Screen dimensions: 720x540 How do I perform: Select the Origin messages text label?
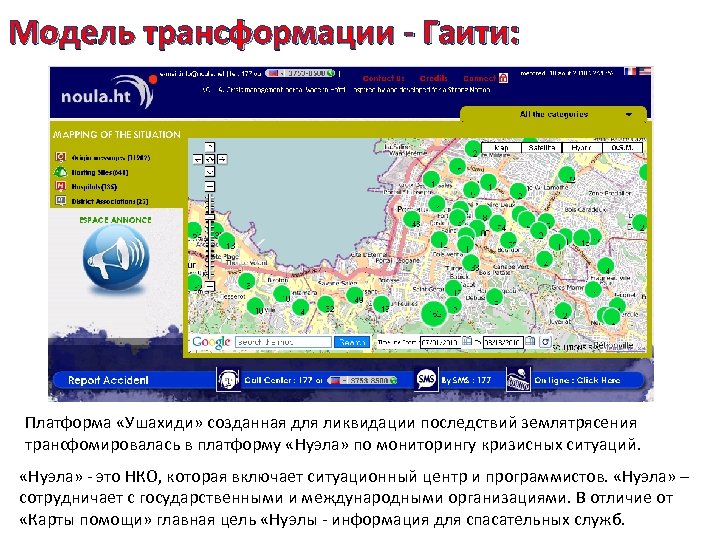111,158
